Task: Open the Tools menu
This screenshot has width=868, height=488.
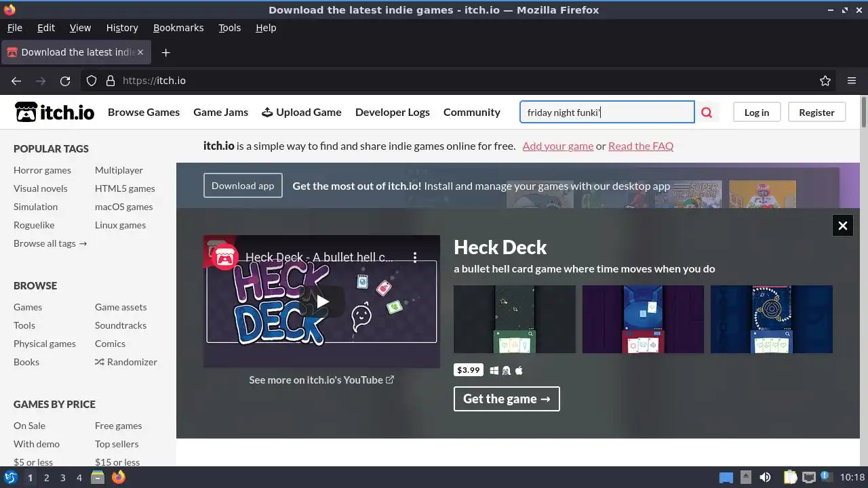Action: [x=229, y=28]
